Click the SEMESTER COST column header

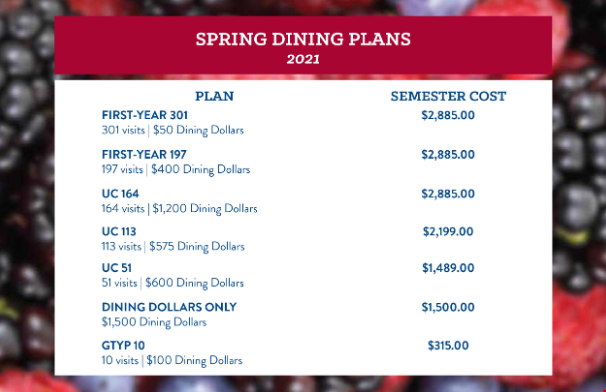[448, 96]
